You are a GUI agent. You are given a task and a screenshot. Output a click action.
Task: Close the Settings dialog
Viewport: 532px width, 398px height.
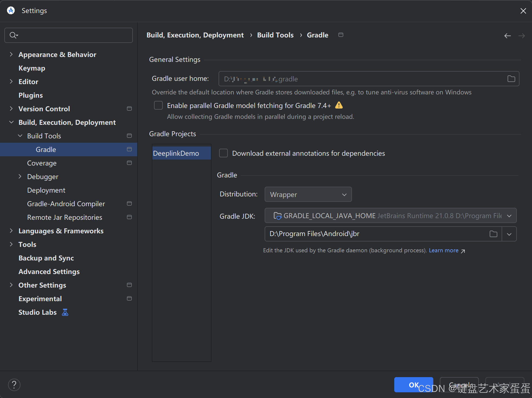click(523, 11)
